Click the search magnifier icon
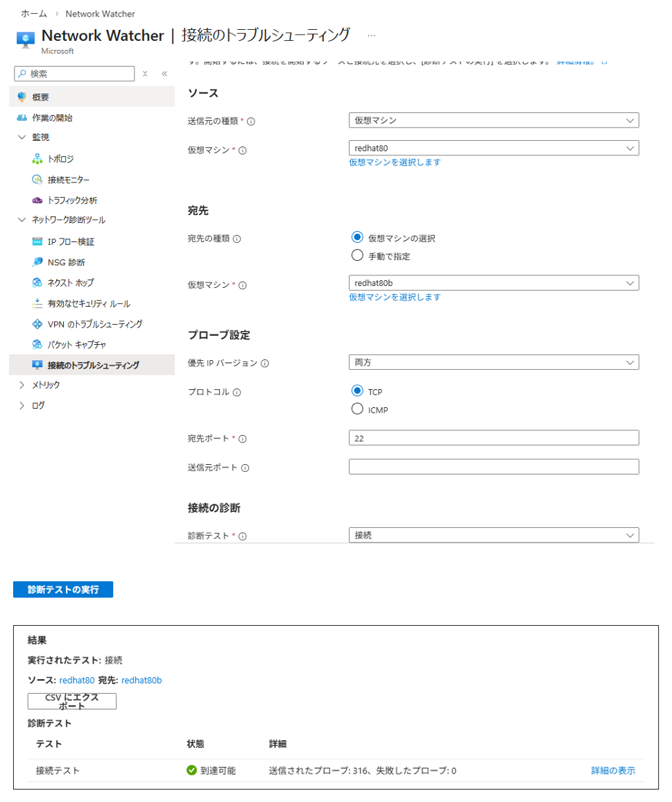This screenshot has width=672, height=802. (x=22, y=74)
